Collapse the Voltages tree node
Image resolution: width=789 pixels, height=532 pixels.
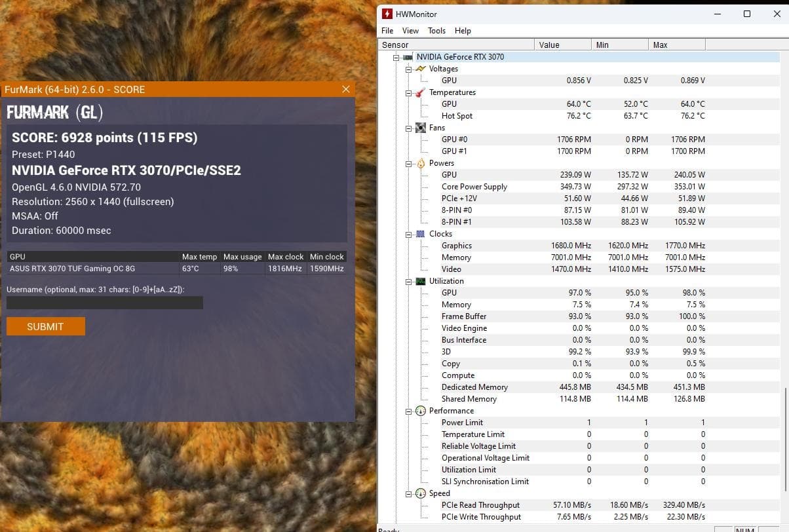click(409, 69)
